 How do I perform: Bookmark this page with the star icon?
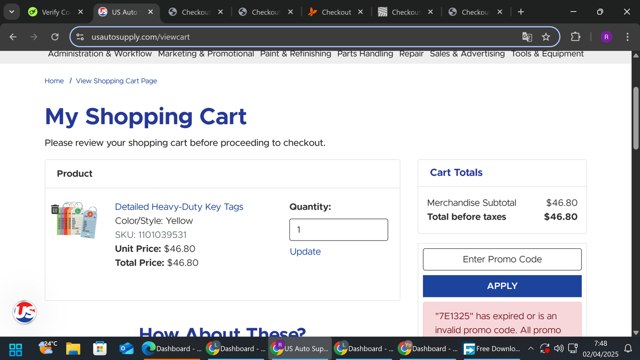point(546,37)
